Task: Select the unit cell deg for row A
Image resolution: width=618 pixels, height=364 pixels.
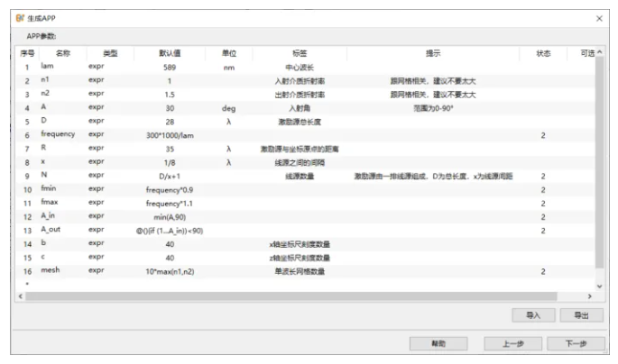Action: pos(228,107)
